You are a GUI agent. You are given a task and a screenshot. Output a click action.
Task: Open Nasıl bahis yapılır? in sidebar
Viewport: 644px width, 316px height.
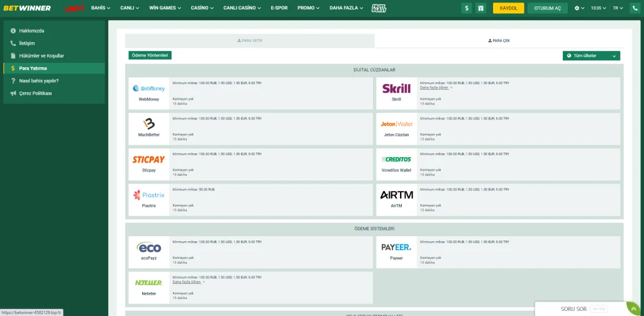pos(54,81)
